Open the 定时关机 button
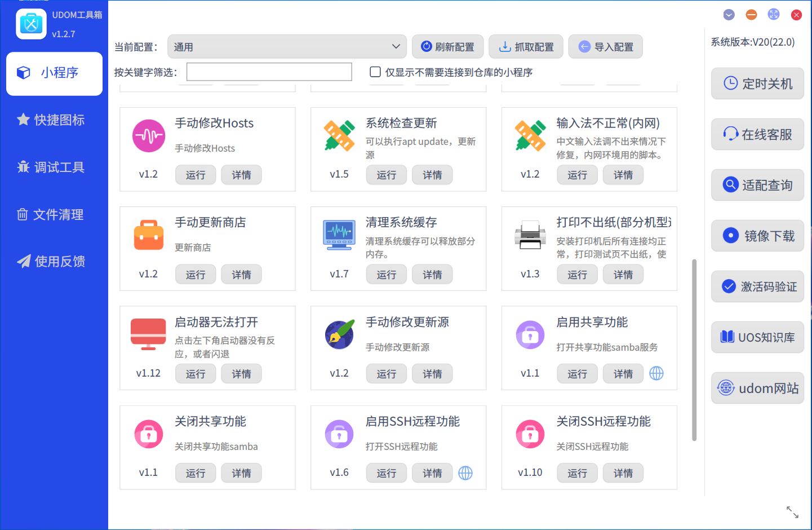The image size is (812, 530). point(757,83)
